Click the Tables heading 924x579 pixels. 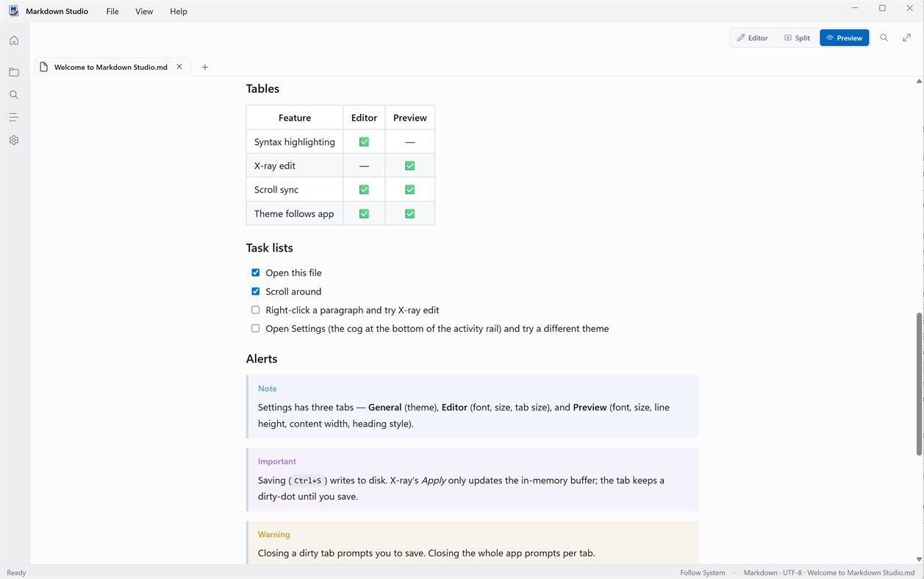pos(262,88)
